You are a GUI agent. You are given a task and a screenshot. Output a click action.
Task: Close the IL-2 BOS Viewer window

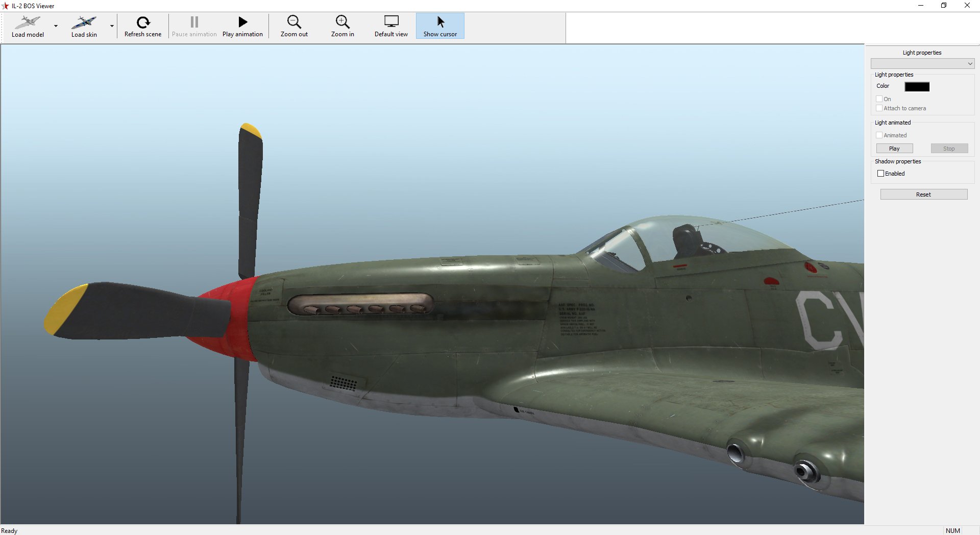[967, 6]
